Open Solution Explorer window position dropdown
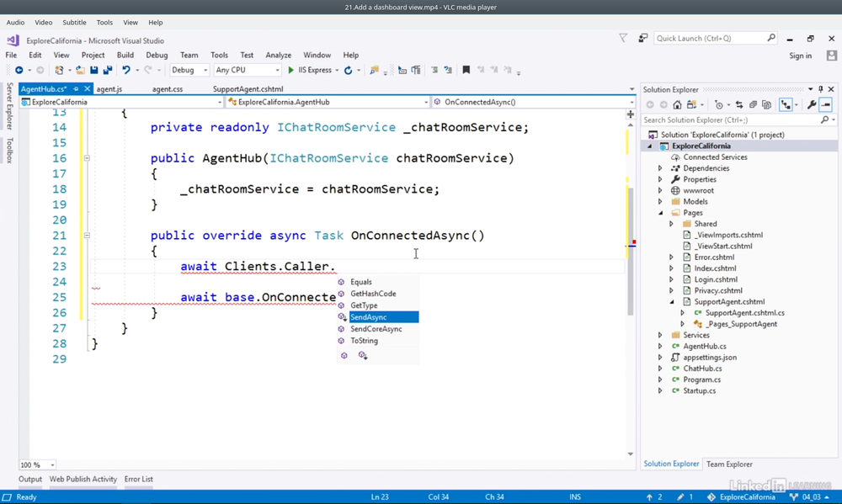The height and width of the screenshot is (504, 842). [810, 89]
